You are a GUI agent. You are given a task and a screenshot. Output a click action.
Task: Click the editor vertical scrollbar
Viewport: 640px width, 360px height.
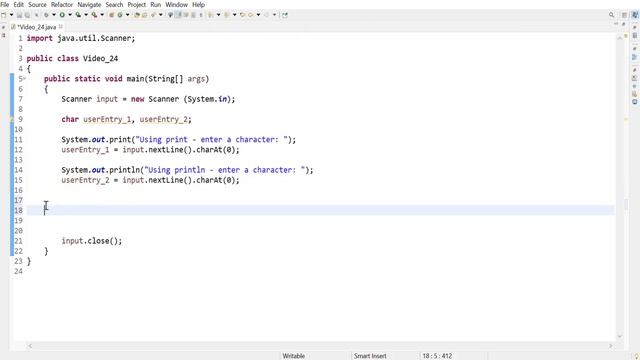point(620,188)
